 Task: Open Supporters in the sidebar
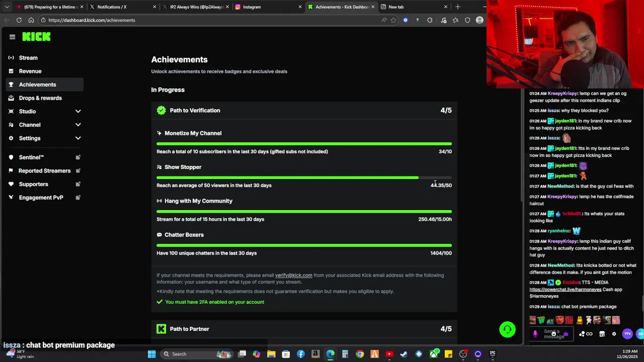[x=44, y=185]
